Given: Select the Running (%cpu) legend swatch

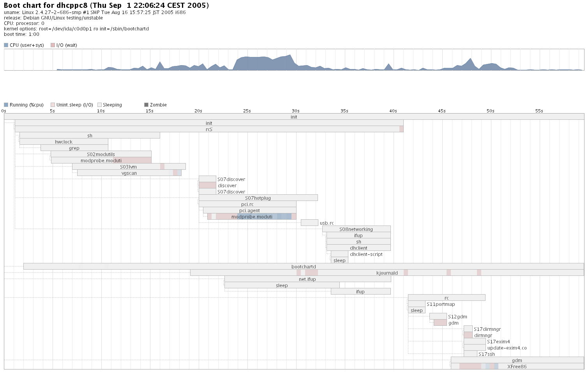Looking at the screenshot, I should (6, 105).
